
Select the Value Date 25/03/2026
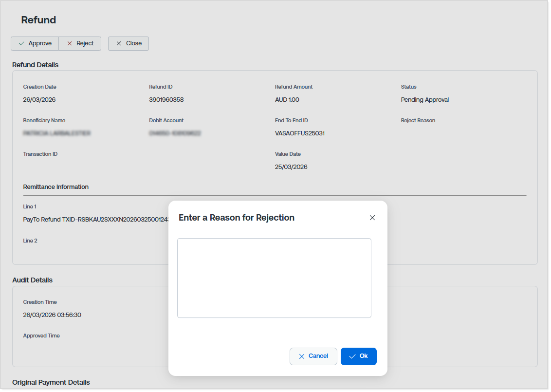[291, 167]
